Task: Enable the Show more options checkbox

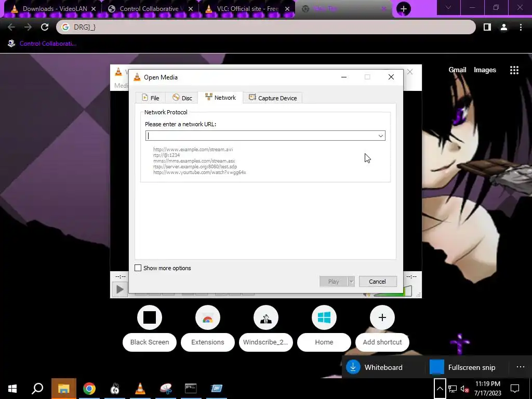Action: click(x=138, y=268)
